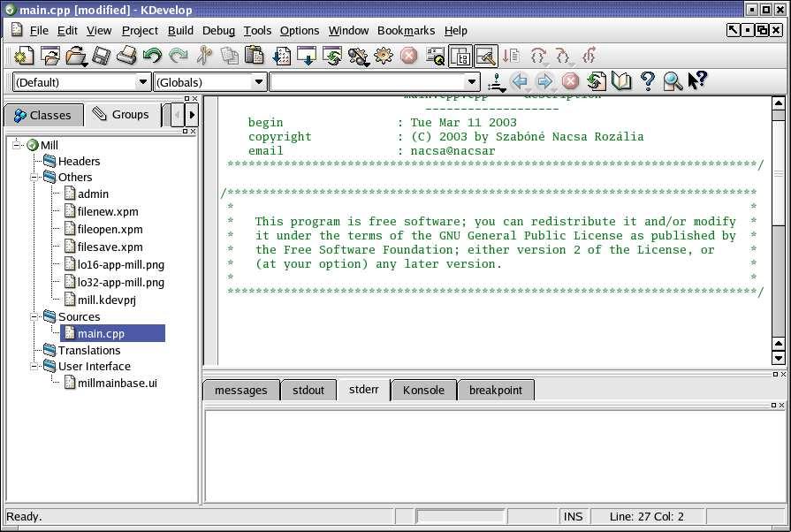Click the blue Back arrow icon
The height and width of the screenshot is (532, 791).
(x=520, y=81)
